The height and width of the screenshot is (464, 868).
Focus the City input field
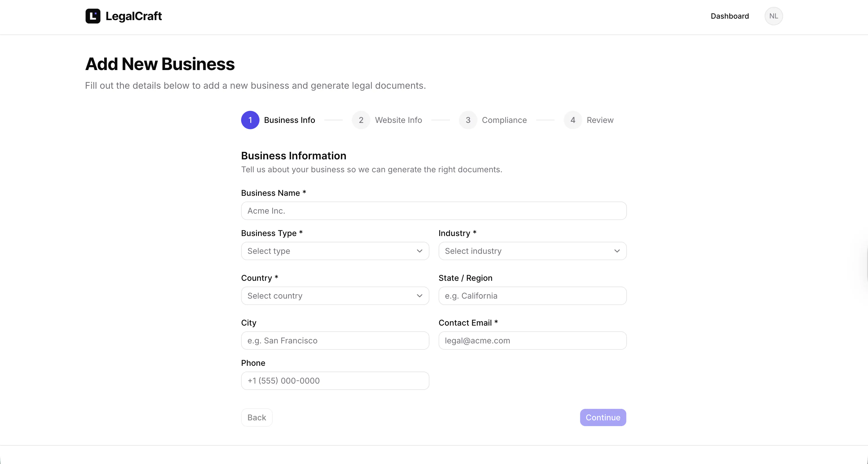click(335, 341)
